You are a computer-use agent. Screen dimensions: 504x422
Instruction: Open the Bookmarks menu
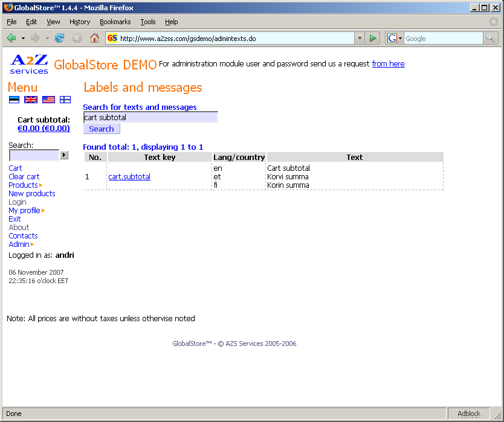(x=115, y=22)
